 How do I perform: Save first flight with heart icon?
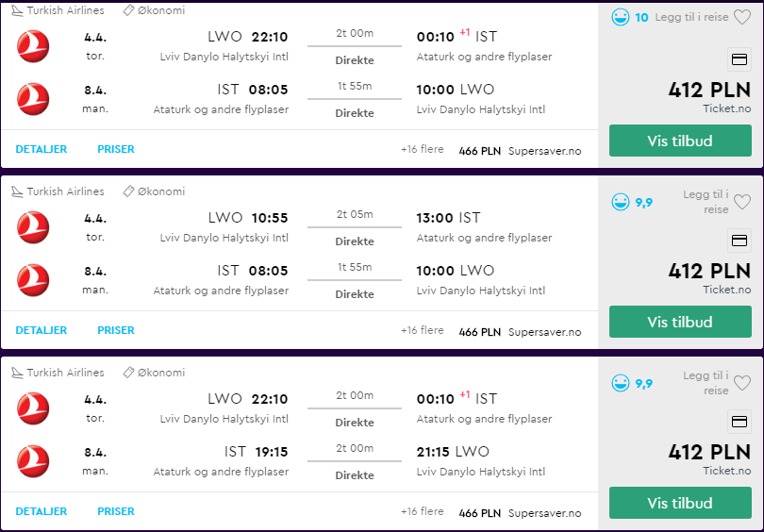742,18
